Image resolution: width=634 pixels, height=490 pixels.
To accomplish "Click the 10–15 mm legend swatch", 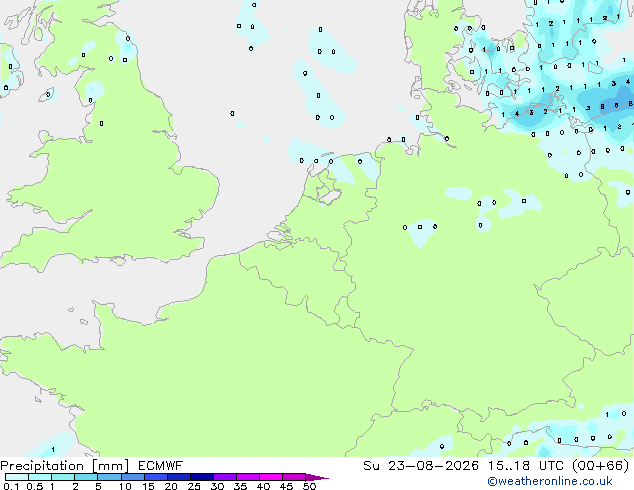I will click(132, 477).
